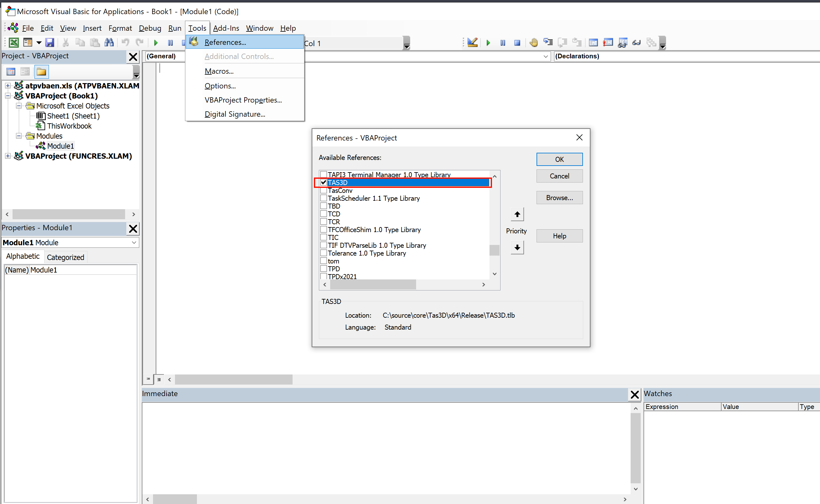Click the Redo arrow icon
The width and height of the screenshot is (820, 504).
pos(140,43)
